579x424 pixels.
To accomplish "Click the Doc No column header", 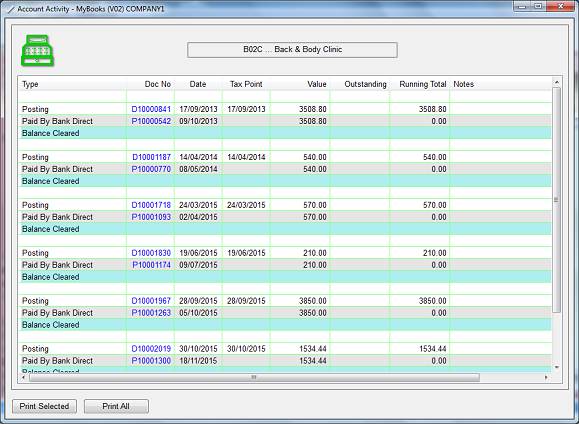I will (x=151, y=84).
